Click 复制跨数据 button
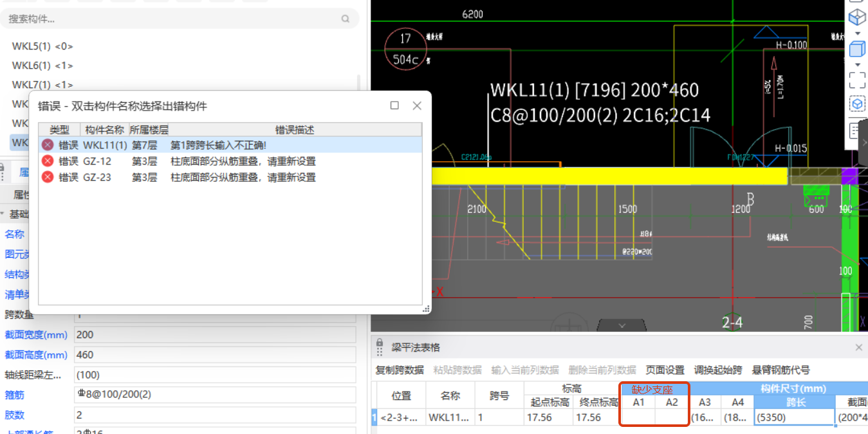 pyautogui.click(x=399, y=370)
